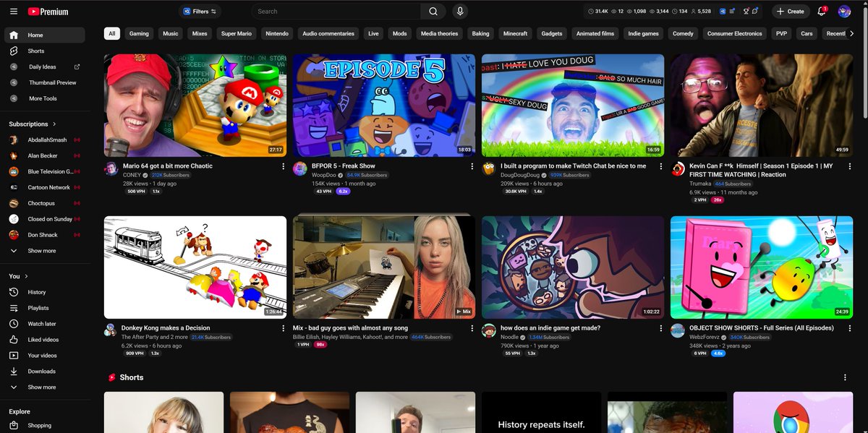Open Downloads in sidebar
868x433 pixels.
tap(44, 372)
